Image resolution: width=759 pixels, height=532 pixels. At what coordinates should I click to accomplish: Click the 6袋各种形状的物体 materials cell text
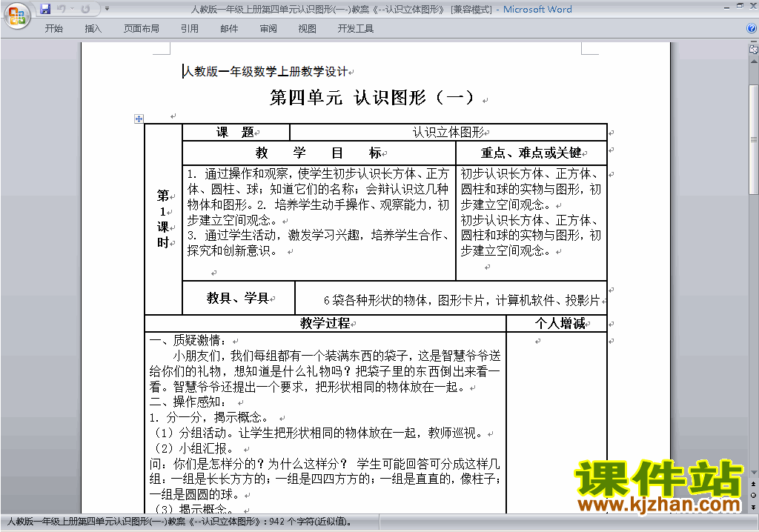[461, 300]
